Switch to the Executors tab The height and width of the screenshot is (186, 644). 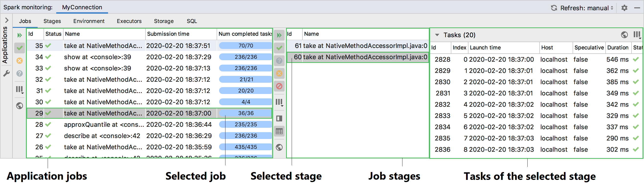[129, 21]
